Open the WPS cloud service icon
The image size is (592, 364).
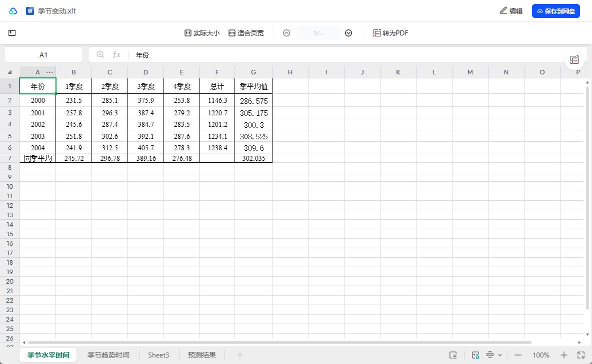pos(12,10)
